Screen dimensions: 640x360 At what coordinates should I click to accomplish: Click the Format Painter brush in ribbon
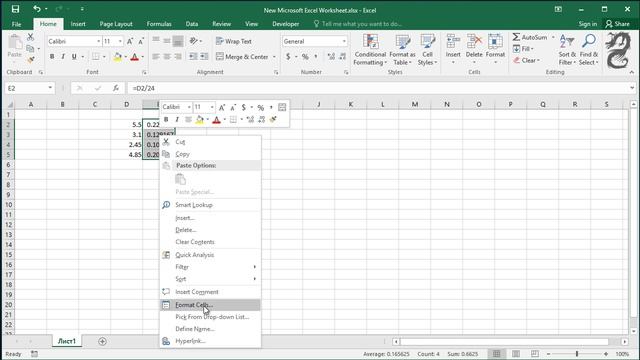(31, 60)
